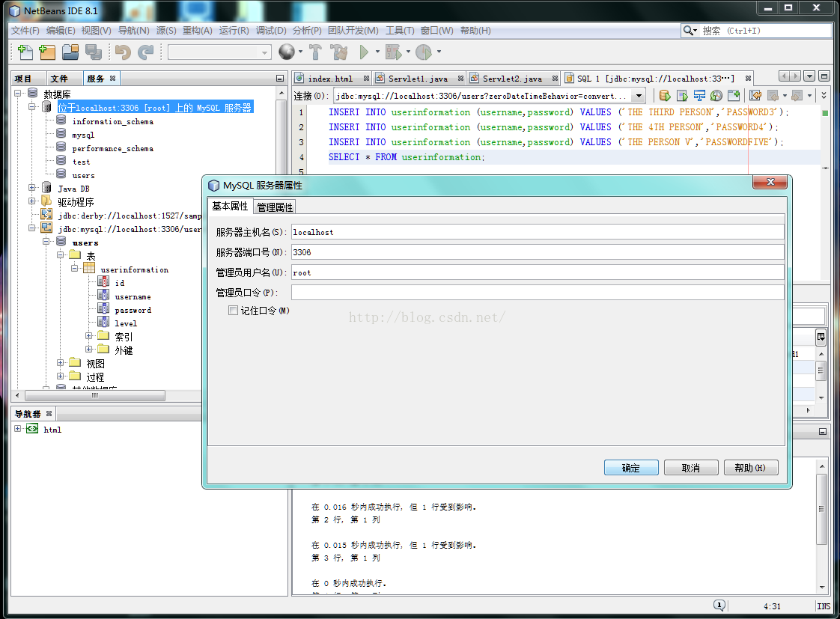Click the Clean and Build icon
Viewport: 840px width, 619px height.
tap(338, 52)
